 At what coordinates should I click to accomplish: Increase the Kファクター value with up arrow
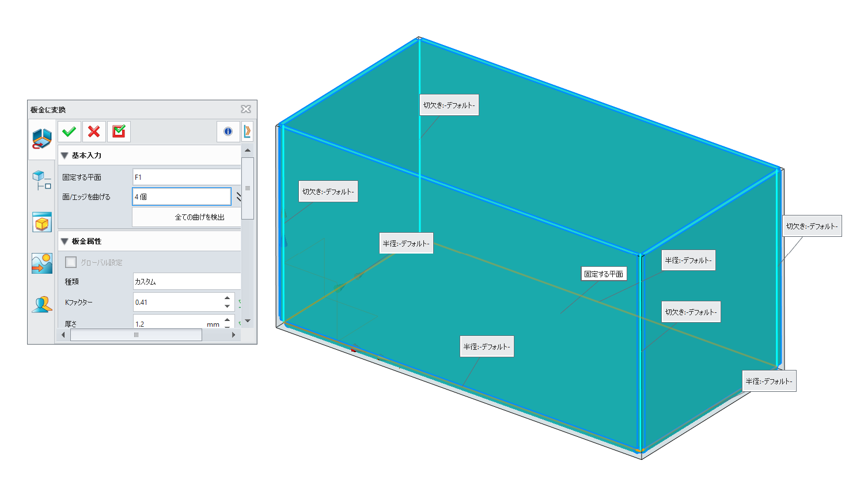coord(228,298)
